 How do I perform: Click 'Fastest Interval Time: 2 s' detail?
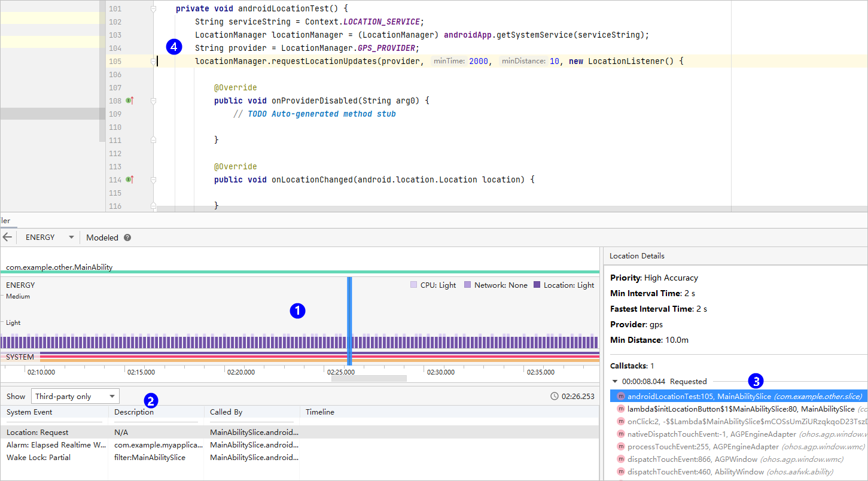tap(659, 309)
